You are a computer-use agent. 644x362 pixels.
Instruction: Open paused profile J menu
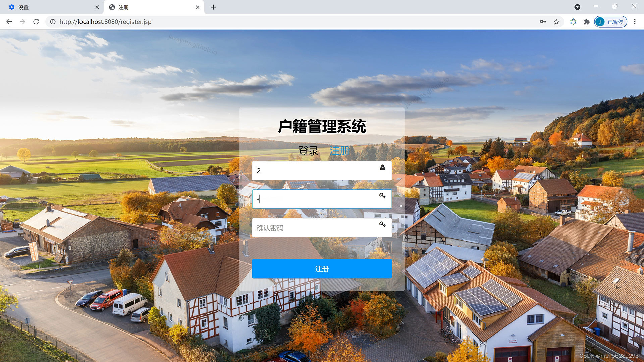[610, 22]
